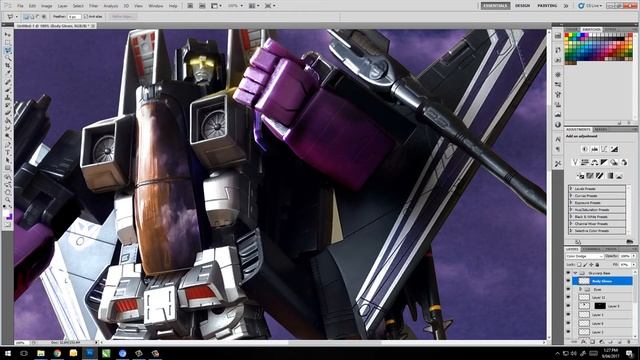Launch Bridge from application bar
Screen dimensions: 640x360
190,6
